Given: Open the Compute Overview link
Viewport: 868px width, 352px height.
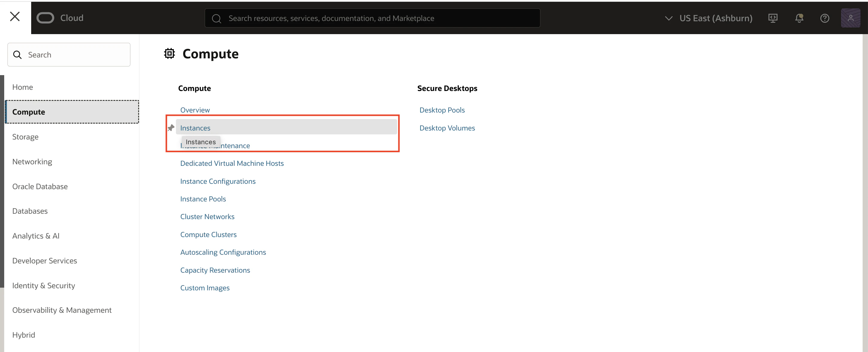Looking at the screenshot, I should (x=195, y=110).
